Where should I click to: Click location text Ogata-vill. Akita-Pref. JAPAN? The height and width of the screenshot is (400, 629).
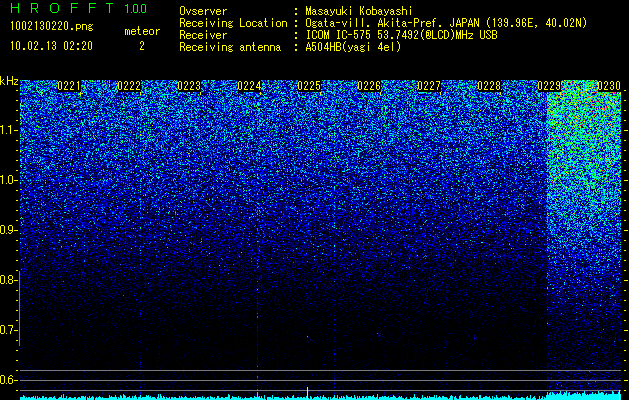[x=392, y=24]
